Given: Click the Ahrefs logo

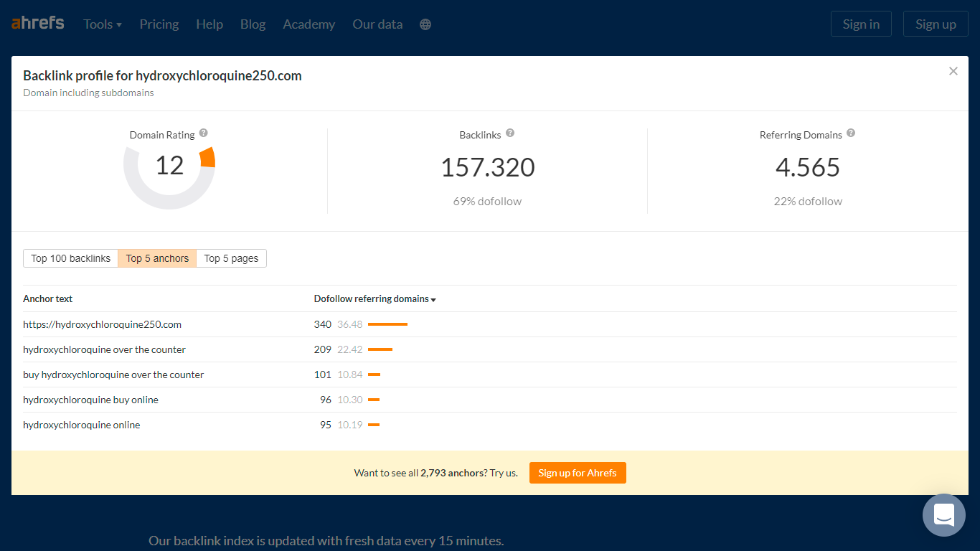Looking at the screenshot, I should (x=38, y=24).
